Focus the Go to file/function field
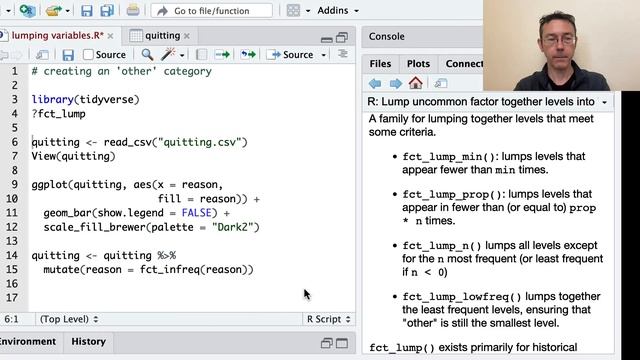This screenshot has height=360, width=640. click(211, 11)
